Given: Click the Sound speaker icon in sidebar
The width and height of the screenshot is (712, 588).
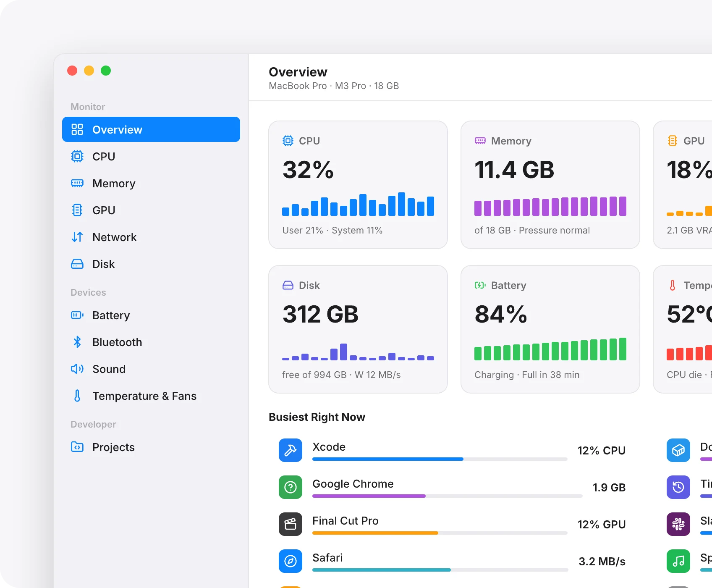Looking at the screenshot, I should (77, 369).
